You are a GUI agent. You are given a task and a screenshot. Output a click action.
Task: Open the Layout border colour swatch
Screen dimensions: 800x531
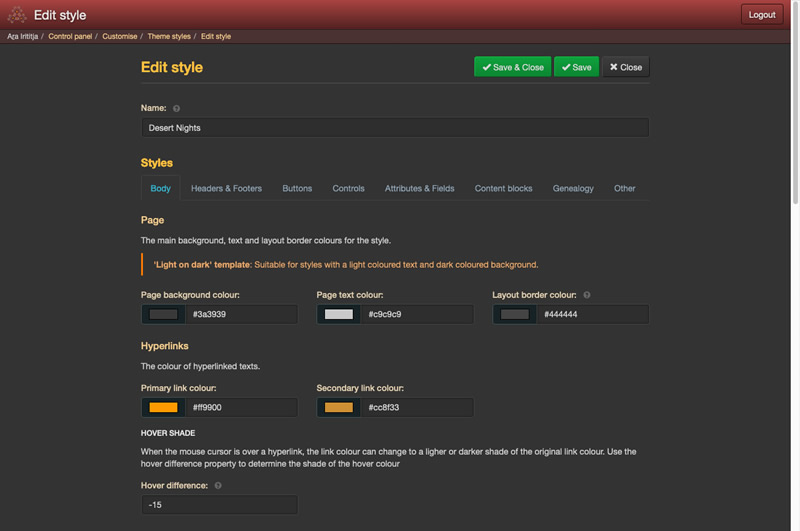point(515,314)
